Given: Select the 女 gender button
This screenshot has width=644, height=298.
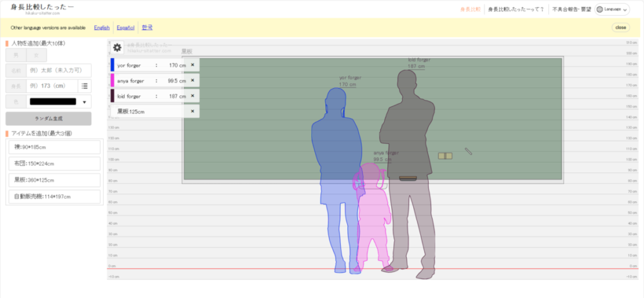Looking at the screenshot, I should (x=36, y=55).
